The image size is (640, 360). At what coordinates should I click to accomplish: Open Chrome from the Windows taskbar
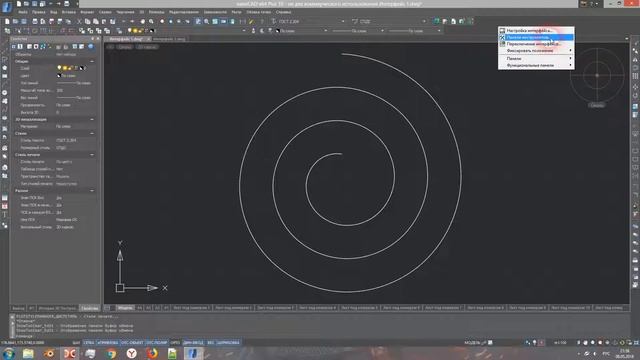click(111, 353)
